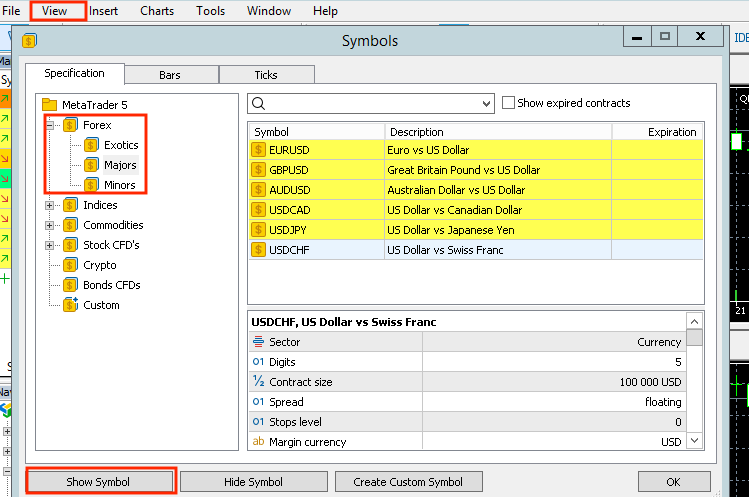
Task: Select 'Euro vs US Dollar' description cell
Action: (x=498, y=150)
